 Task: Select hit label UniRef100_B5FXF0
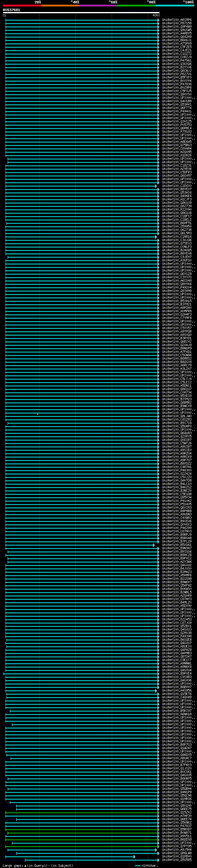point(177,78)
